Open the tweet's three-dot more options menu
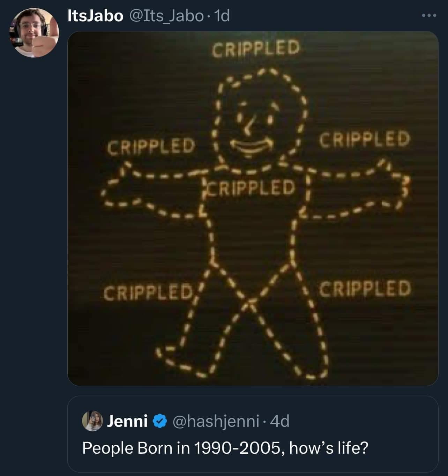 [x=429, y=16]
